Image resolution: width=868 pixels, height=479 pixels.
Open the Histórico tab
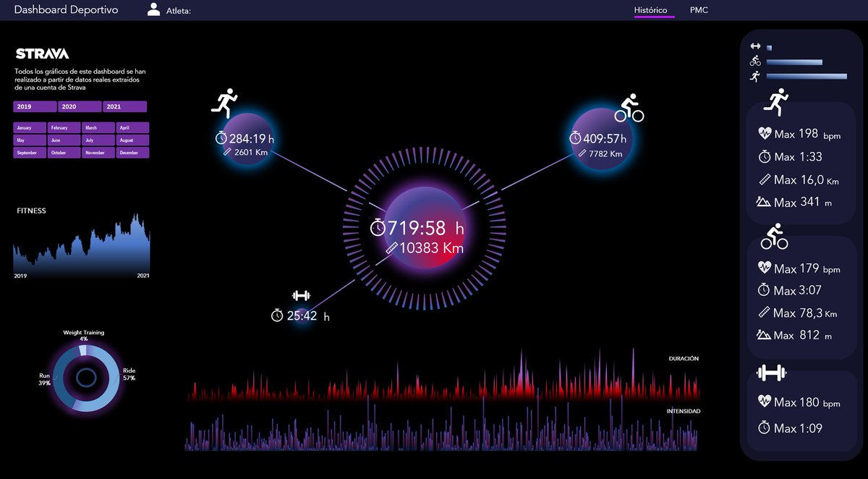(650, 10)
